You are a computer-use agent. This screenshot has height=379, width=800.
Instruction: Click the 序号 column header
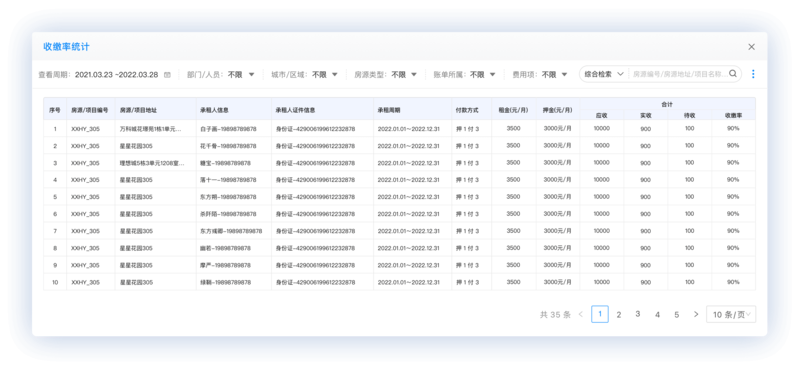pyautogui.click(x=55, y=110)
